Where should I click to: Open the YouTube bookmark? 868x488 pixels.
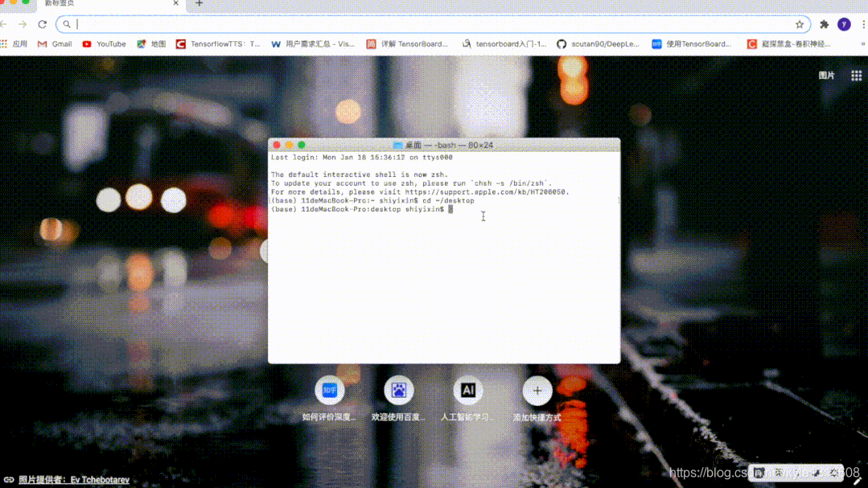(104, 44)
